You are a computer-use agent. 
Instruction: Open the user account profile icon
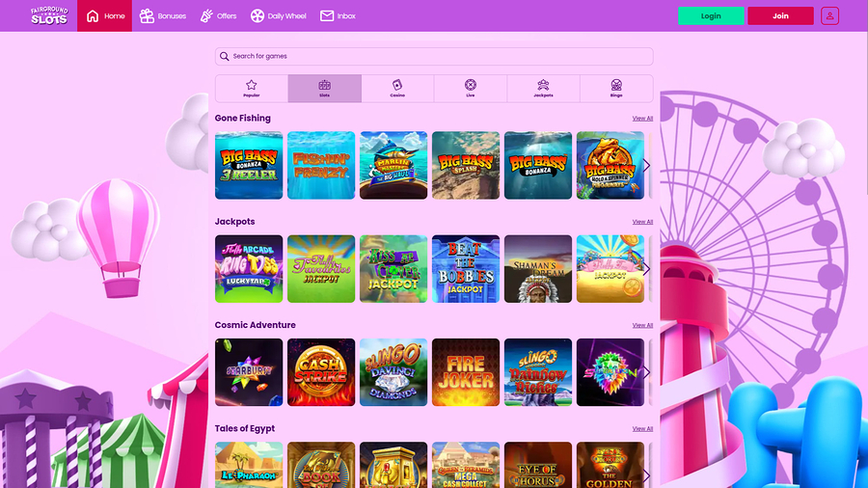click(829, 16)
